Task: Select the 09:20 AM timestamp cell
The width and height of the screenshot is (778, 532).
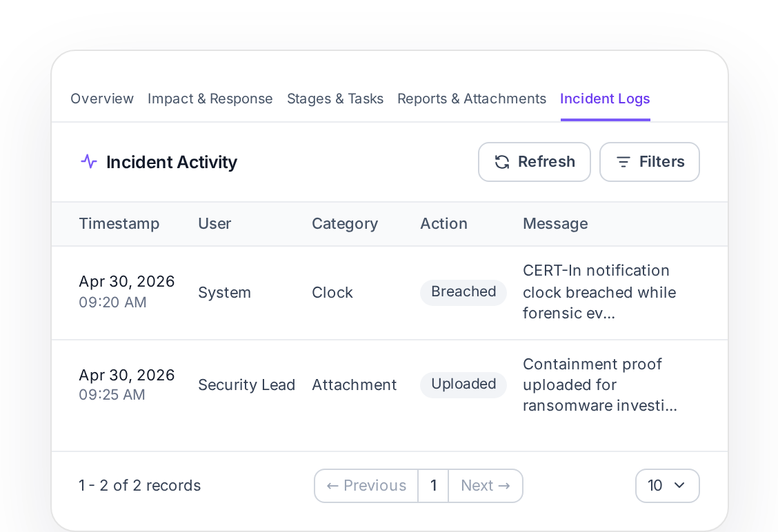Action: 126,291
